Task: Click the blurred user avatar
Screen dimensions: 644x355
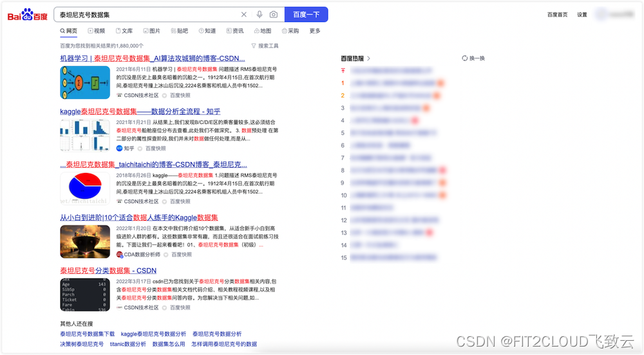Action: click(601, 14)
